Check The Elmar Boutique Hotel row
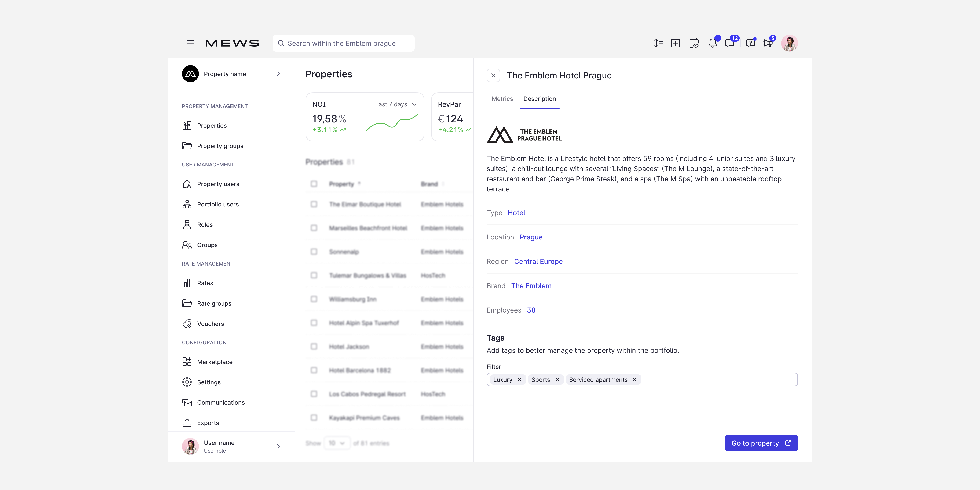Image resolution: width=980 pixels, height=490 pixels. pyautogui.click(x=314, y=205)
